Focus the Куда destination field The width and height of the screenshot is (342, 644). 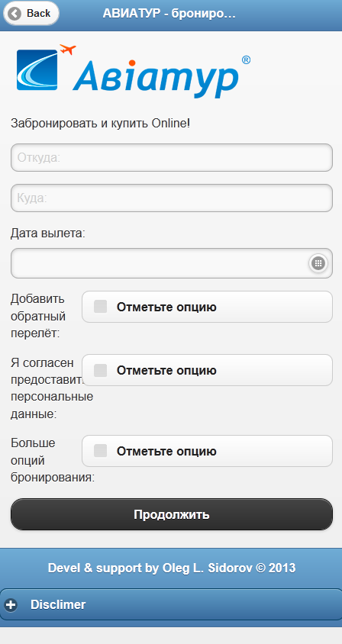[x=172, y=198]
